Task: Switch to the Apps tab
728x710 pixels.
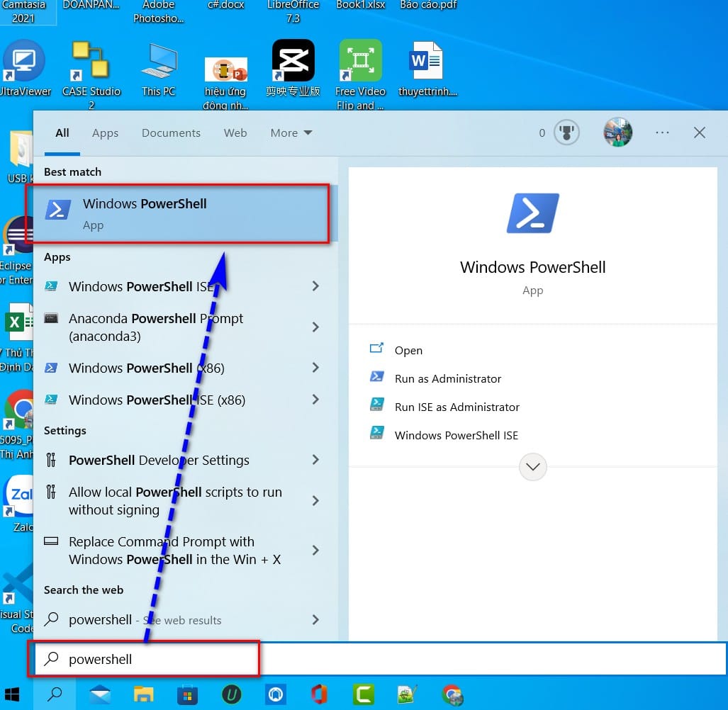Action: coord(105,133)
